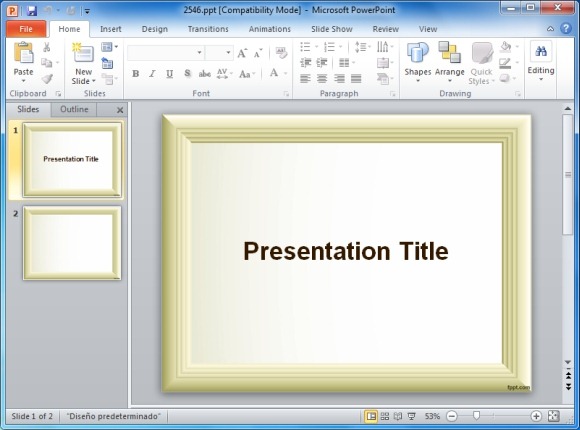The image size is (580, 430).
Task: Open Change Case Aa dropdown
Action: 247,74
